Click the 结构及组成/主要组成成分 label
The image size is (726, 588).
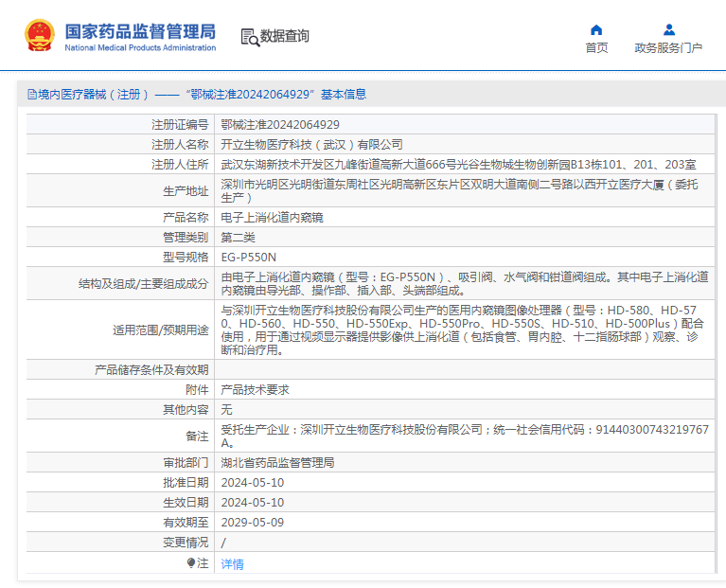(x=144, y=283)
